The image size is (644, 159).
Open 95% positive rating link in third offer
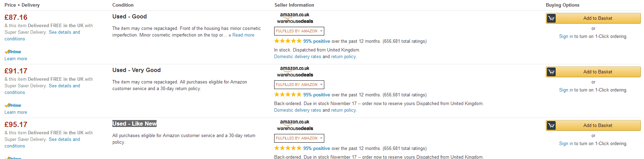[317, 148]
